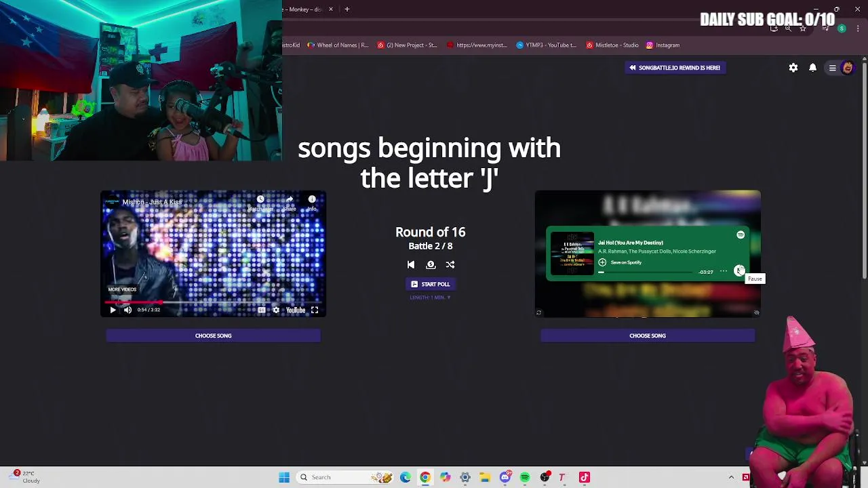Pause the Spotify track Jai Ho
868x488 pixels.
pyautogui.click(x=739, y=271)
